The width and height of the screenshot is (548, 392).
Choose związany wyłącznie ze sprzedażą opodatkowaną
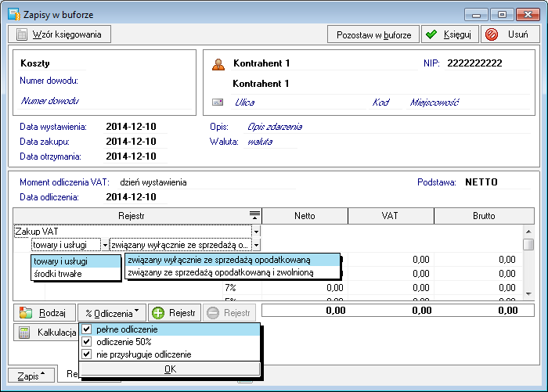coord(233,260)
